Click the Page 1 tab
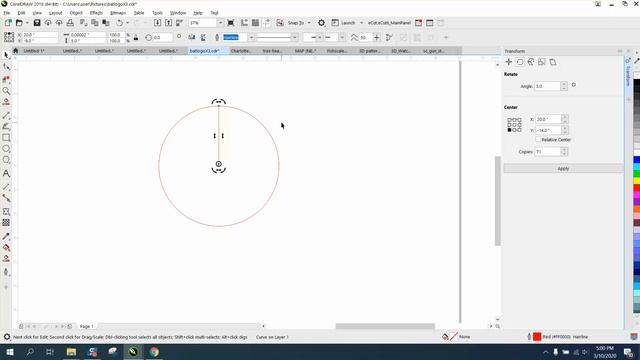Viewport: 640px width, 360px height. pos(87,326)
